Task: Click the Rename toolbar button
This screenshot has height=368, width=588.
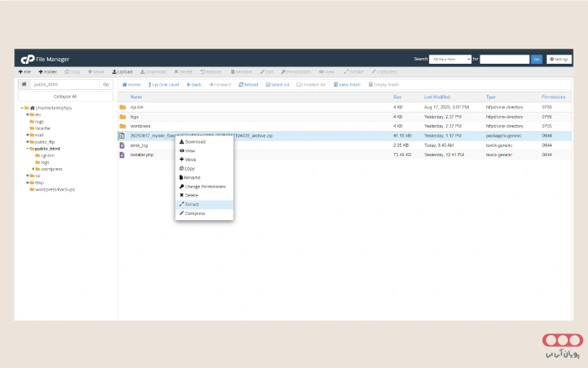Action: (x=242, y=71)
